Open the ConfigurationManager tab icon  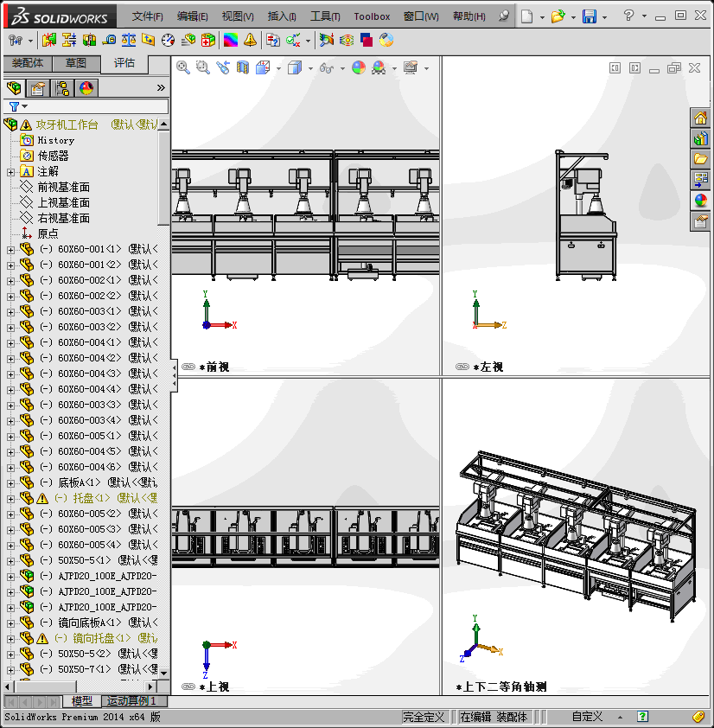click(x=61, y=87)
